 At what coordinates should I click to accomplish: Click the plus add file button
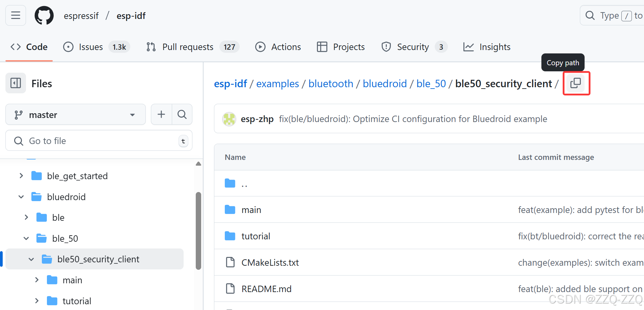161,115
